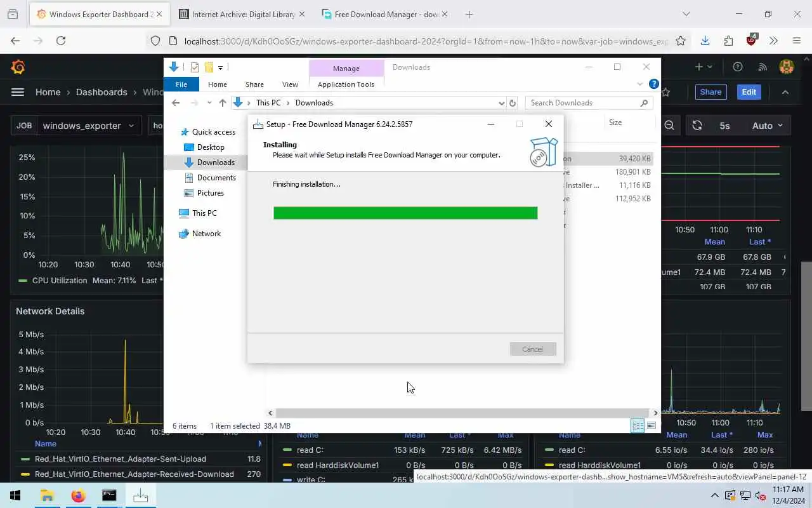This screenshot has width=812, height=508.
Task: Open the 5s refresh interval dropdown
Action: pos(724,126)
